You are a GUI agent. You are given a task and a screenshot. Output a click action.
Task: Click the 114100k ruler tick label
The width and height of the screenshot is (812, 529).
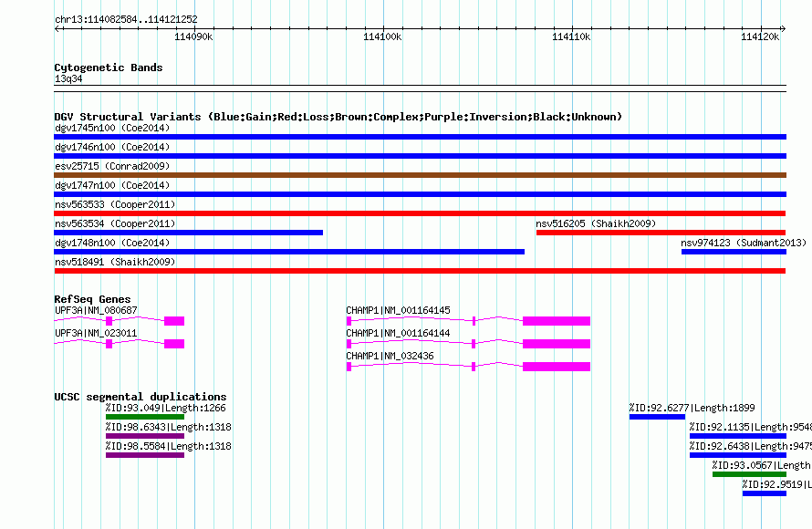tap(382, 36)
